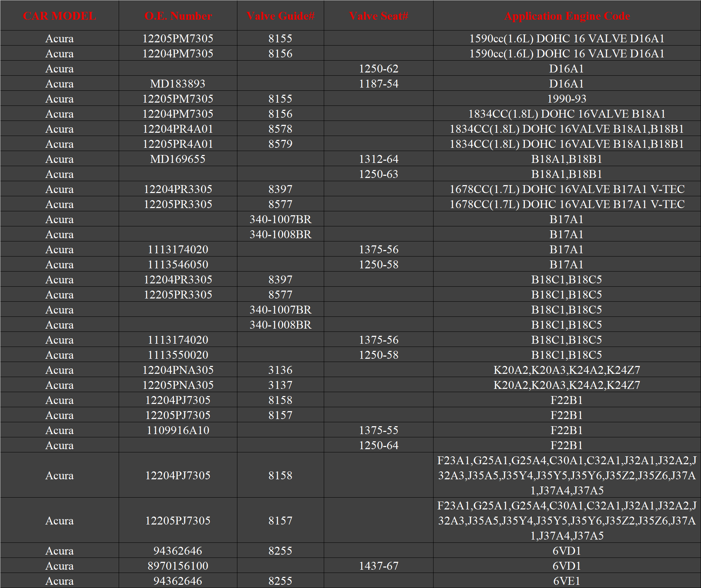Select valve seat 1375-55
Image resolution: width=701 pixels, height=588 pixels.
click(x=379, y=430)
